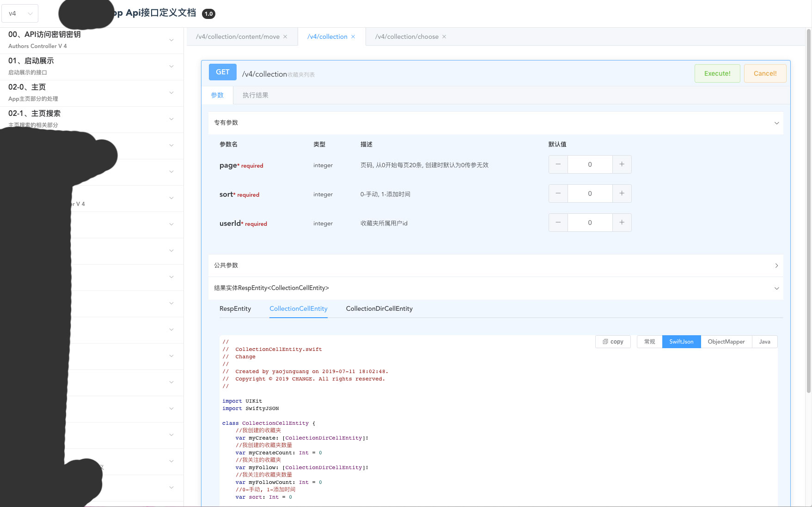Image resolution: width=812 pixels, height=507 pixels.
Task: Switch code format to 常规
Action: click(650, 342)
